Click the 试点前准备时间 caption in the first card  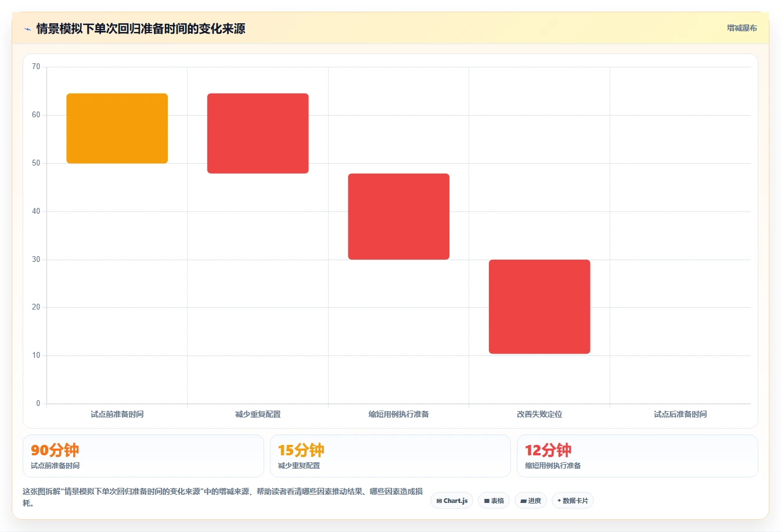pyautogui.click(x=55, y=466)
